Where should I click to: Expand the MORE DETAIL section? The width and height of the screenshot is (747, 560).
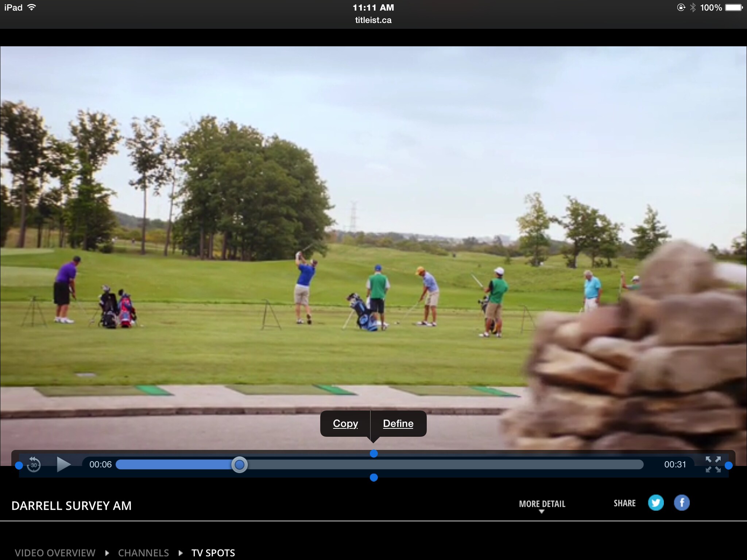click(542, 504)
